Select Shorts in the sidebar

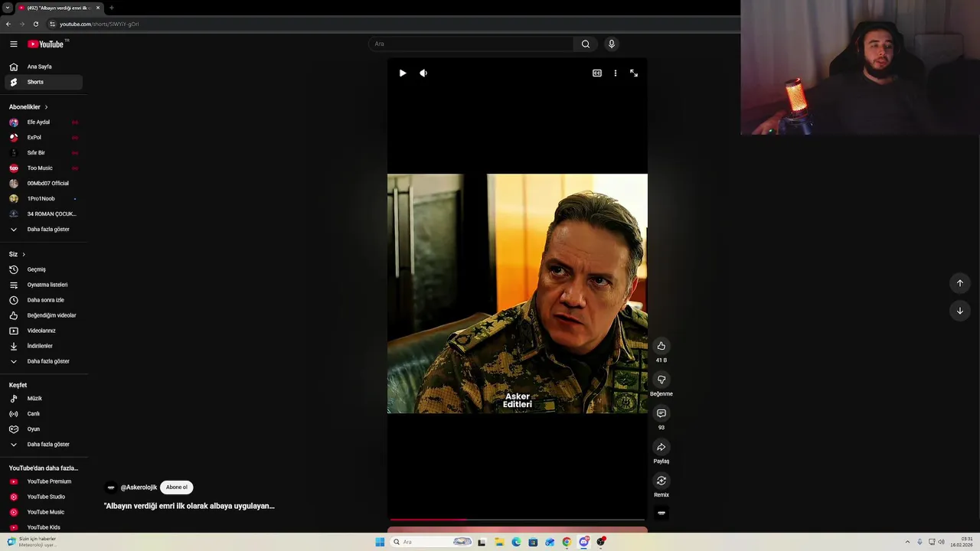coord(44,82)
